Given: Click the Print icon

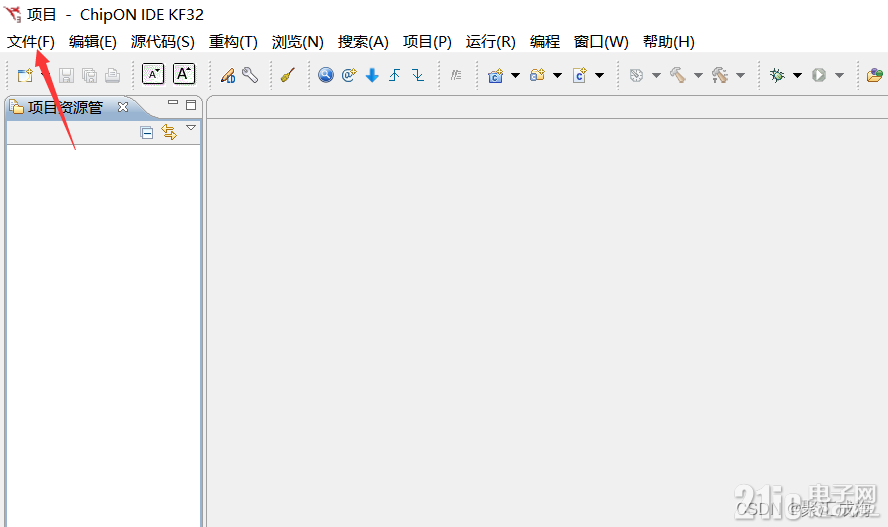Looking at the screenshot, I should 113,75.
